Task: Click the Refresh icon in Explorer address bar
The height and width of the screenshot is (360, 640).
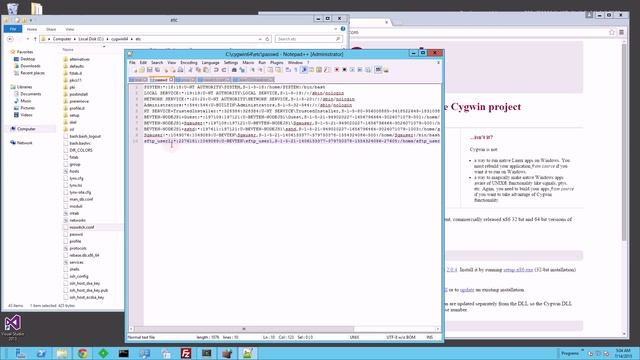Action: (267, 39)
